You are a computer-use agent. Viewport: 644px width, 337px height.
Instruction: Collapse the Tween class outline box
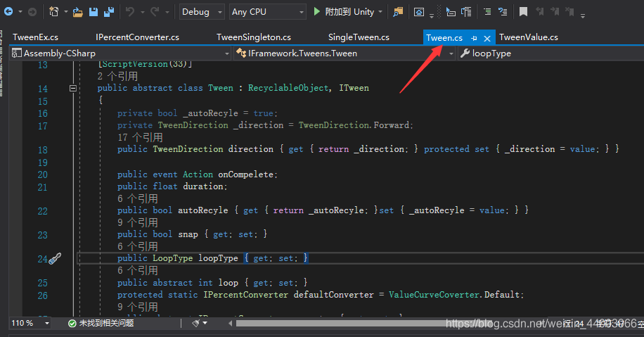click(x=72, y=88)
